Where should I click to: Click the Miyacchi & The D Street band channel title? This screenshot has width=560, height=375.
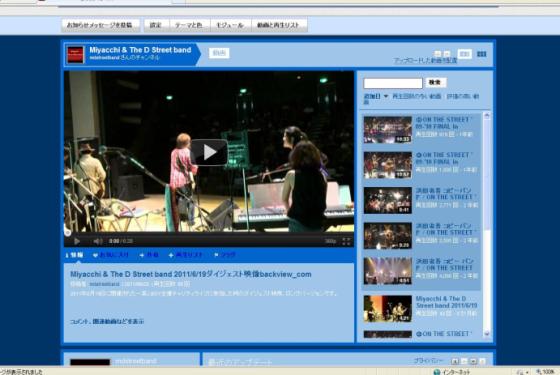click(x=140, y=50)
